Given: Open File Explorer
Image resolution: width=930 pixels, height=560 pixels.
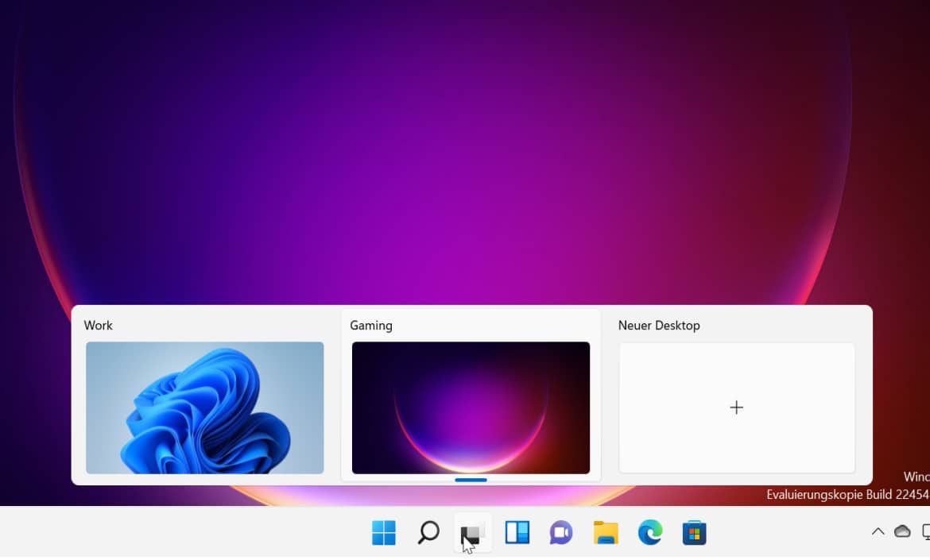Looking at the screenshot, I should [x=606, y=533].
